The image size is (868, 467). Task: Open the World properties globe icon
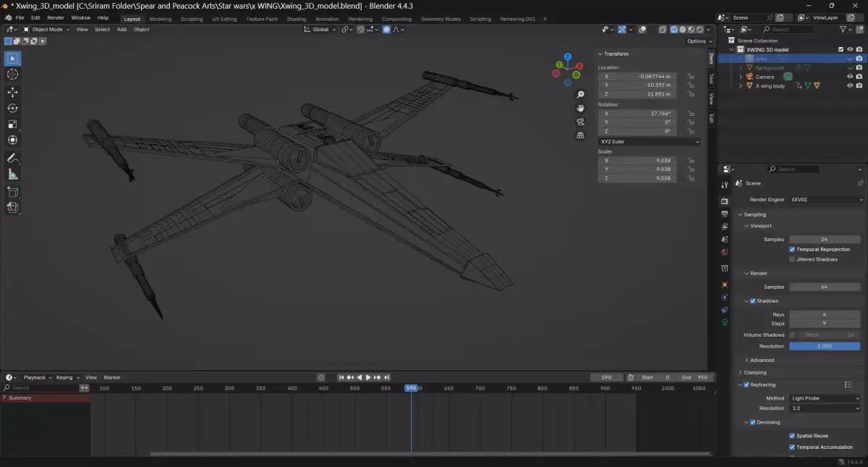point(725,252)
